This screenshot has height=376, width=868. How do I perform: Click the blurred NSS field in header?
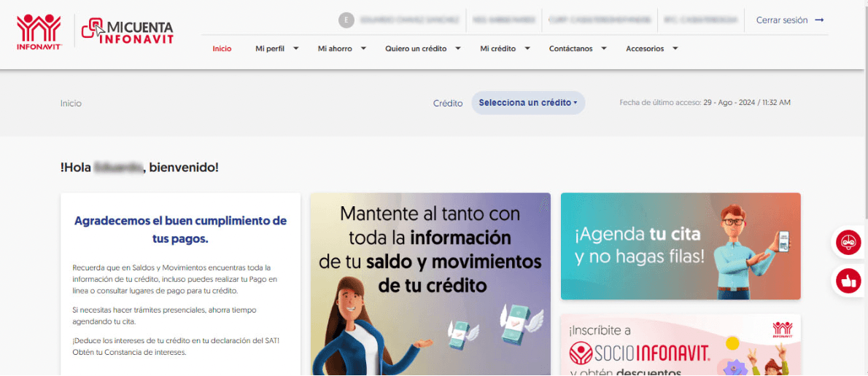tap(504, 20)
